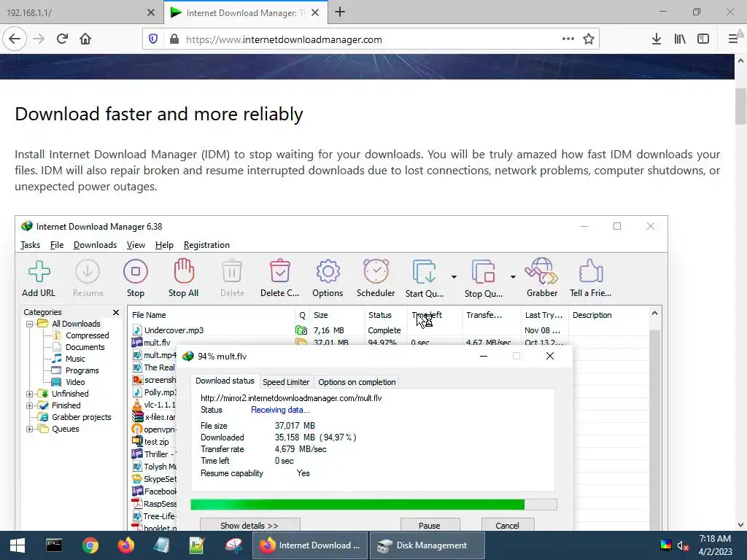Viewport: 747px width, 560px height.
Task: Open the Registration menu
Action: tap(206, 245)
